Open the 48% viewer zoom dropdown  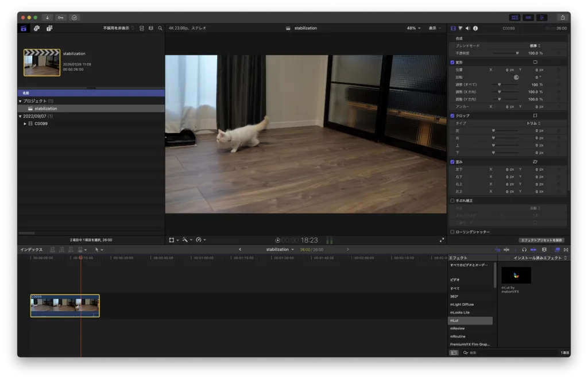(x=413, y=28)
